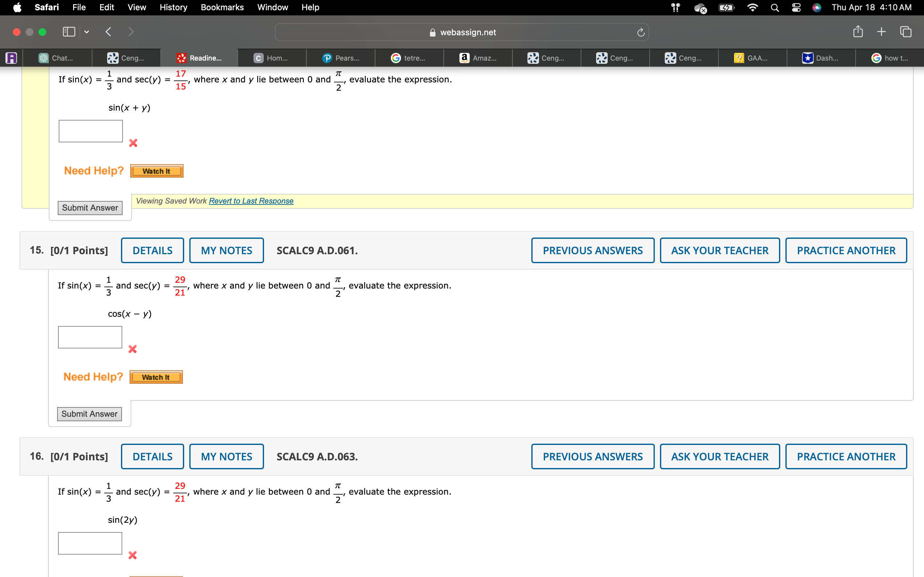
Task: Click the webassign.net address bar
Action: coord(462,32)
